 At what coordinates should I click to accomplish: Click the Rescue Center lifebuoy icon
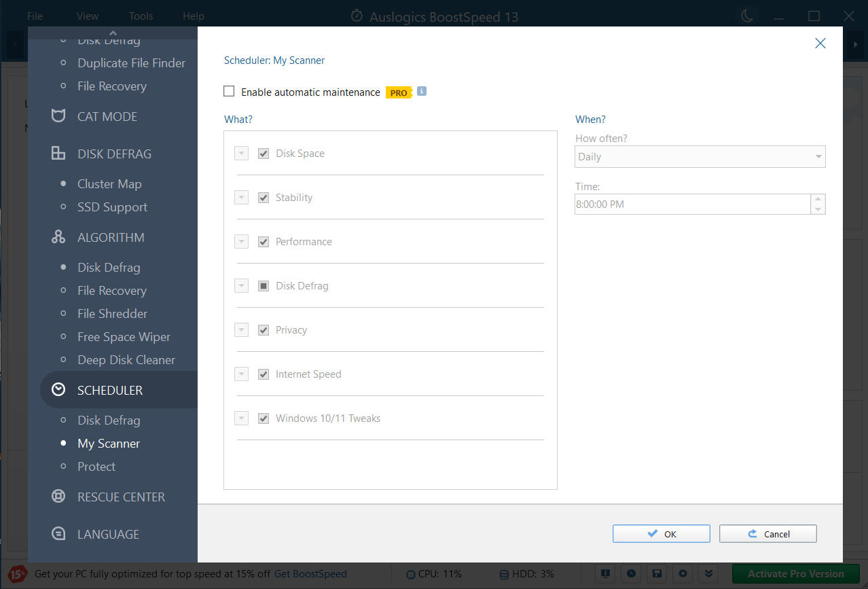(58, 497)
